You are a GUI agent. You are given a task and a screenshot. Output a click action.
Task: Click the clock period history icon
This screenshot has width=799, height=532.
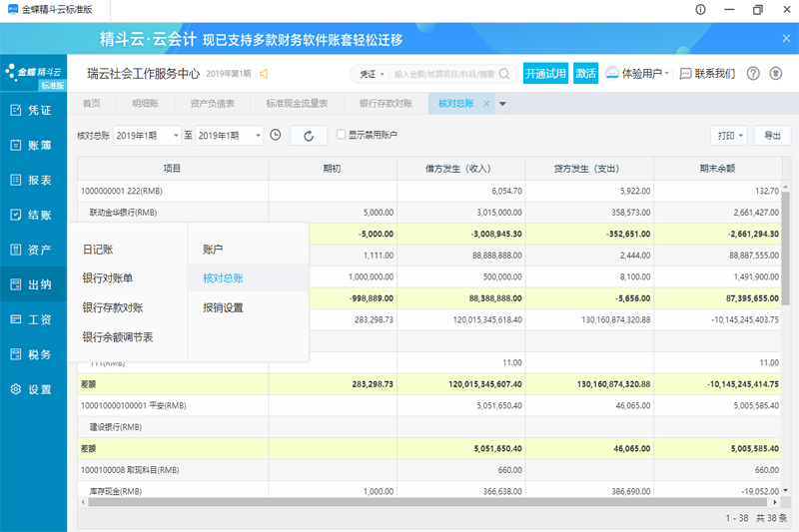coord(276,135)
